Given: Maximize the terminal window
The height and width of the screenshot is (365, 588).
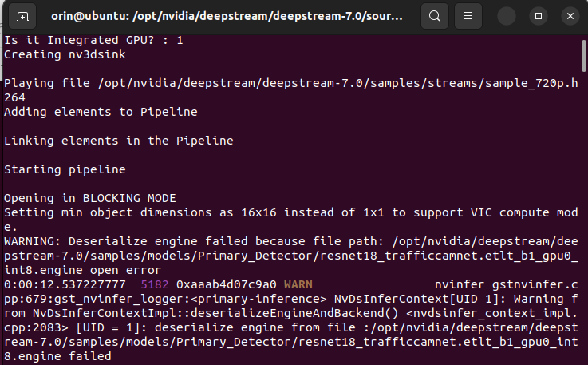Looking at the screenshot, I should [539, 16].
